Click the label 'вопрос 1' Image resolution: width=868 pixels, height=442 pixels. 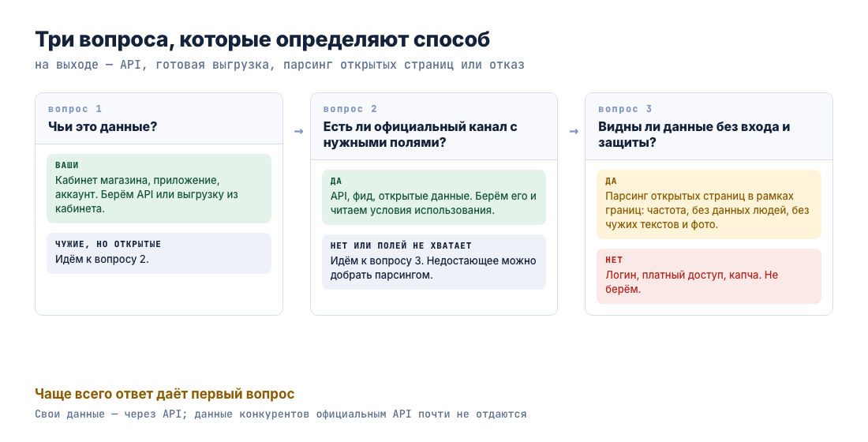point(75,109)
